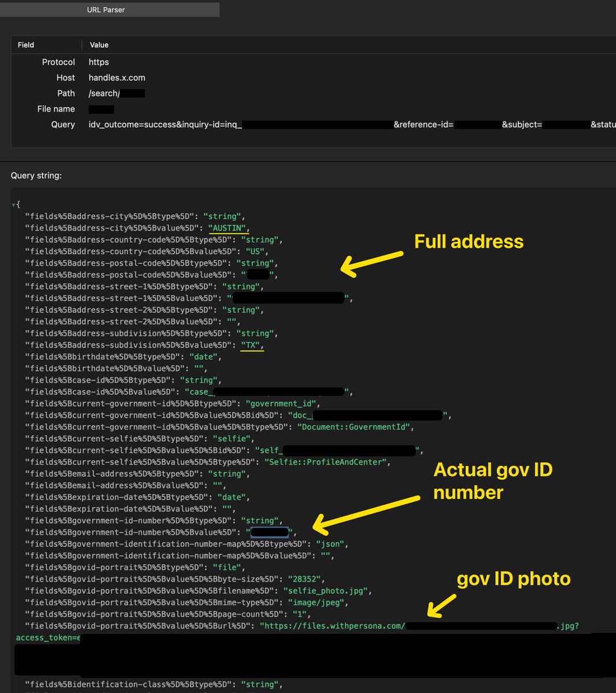
Task: Select the Host value handles.x.com
Action: pos(117,77)
